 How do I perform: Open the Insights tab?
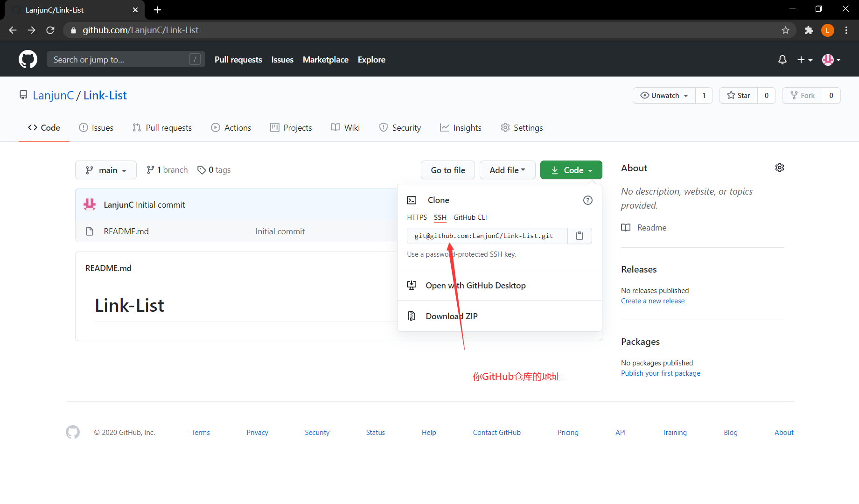tap(461, 127)
